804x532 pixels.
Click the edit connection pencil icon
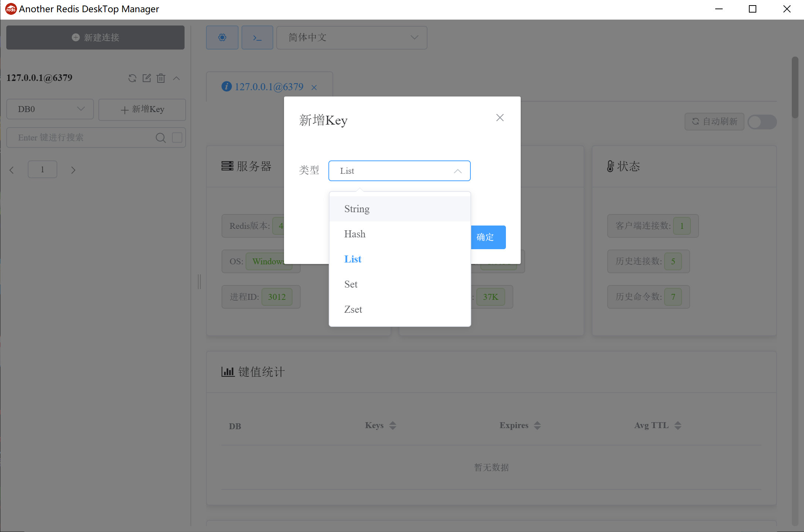point(146,78)
